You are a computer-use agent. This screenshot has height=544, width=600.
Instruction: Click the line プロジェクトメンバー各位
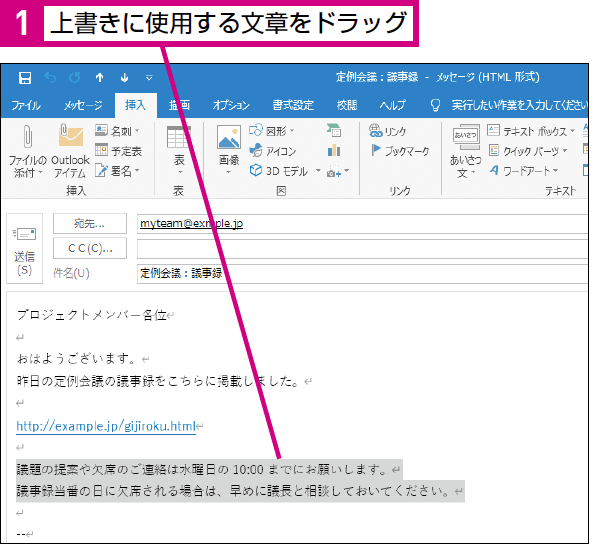click(91, 315)
